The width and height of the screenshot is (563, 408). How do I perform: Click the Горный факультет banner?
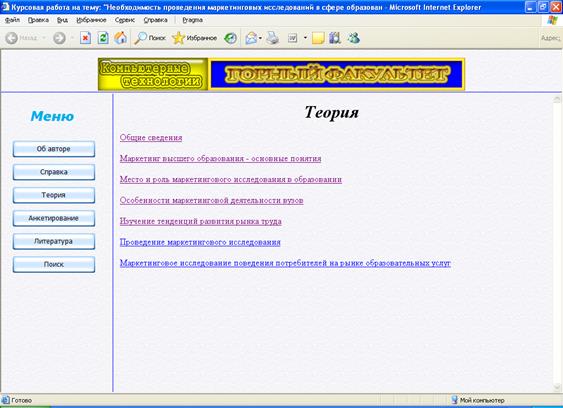click(x=336, y=74)
